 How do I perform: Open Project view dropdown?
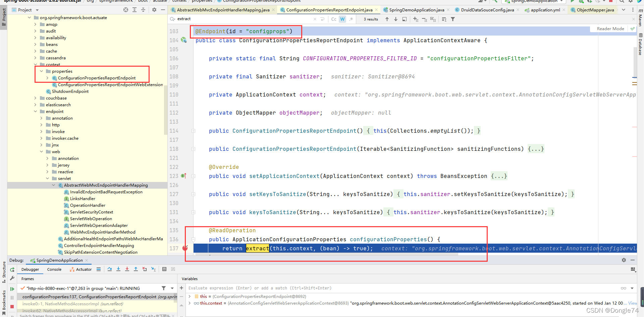(37, 10)
